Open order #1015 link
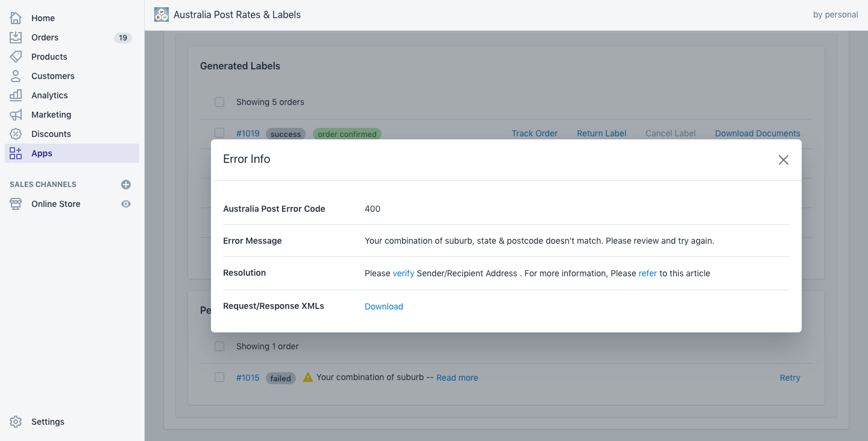868x441 pixels. (x=248, y=378)
